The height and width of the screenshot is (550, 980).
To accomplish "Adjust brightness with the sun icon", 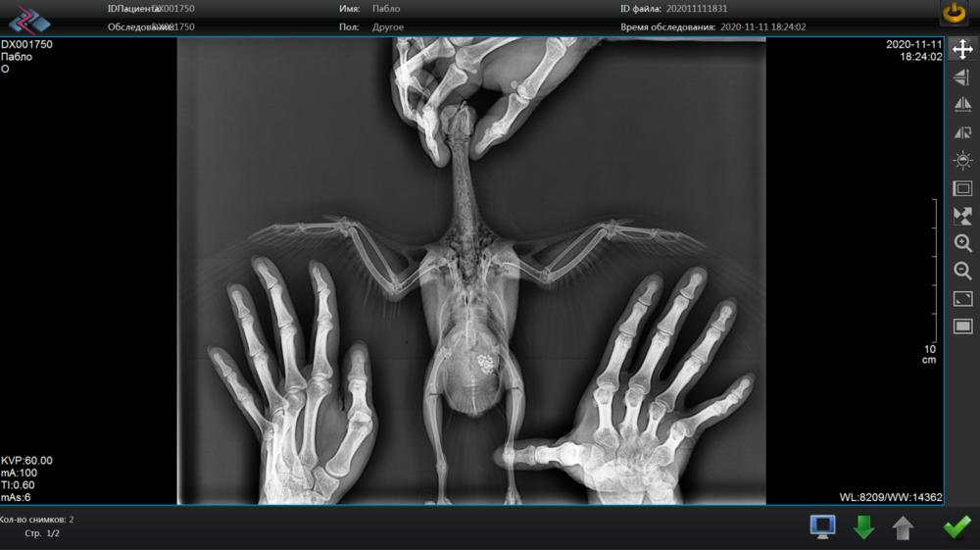I will [x=962, y=160].
